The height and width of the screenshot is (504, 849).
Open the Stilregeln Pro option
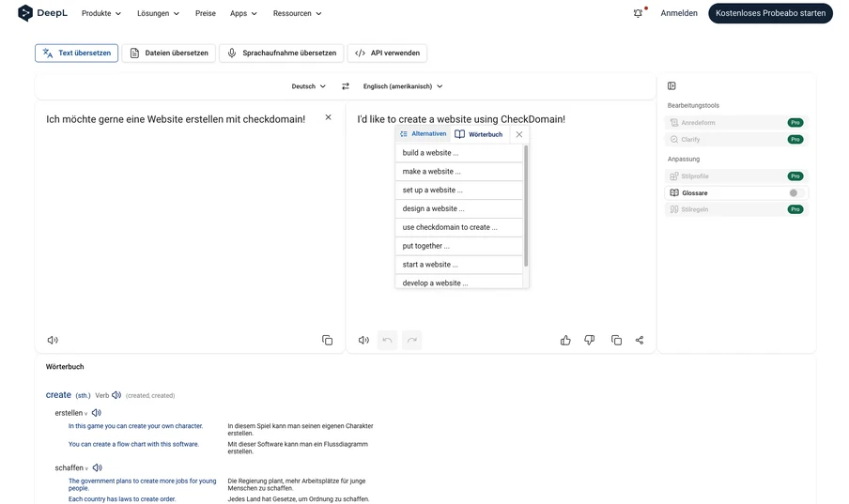736,209
